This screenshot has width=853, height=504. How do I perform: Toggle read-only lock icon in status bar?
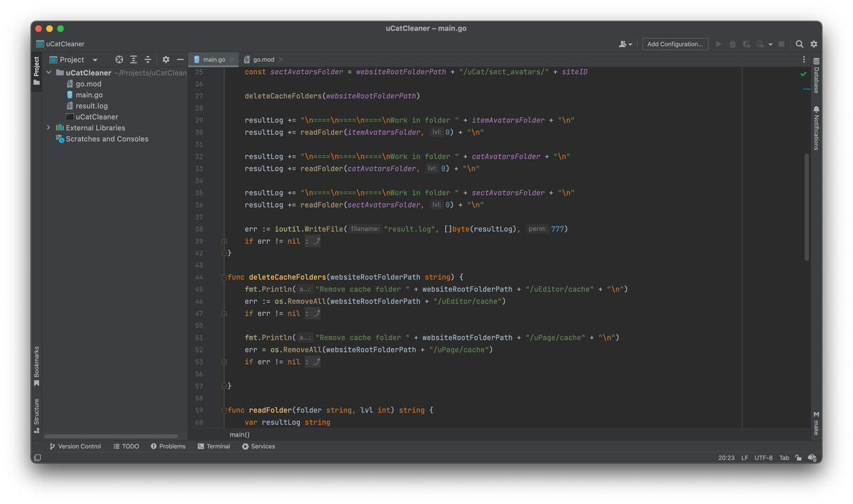[798, 458]
